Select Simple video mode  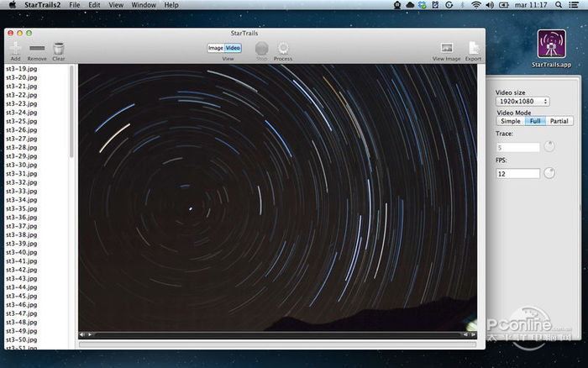511,121
